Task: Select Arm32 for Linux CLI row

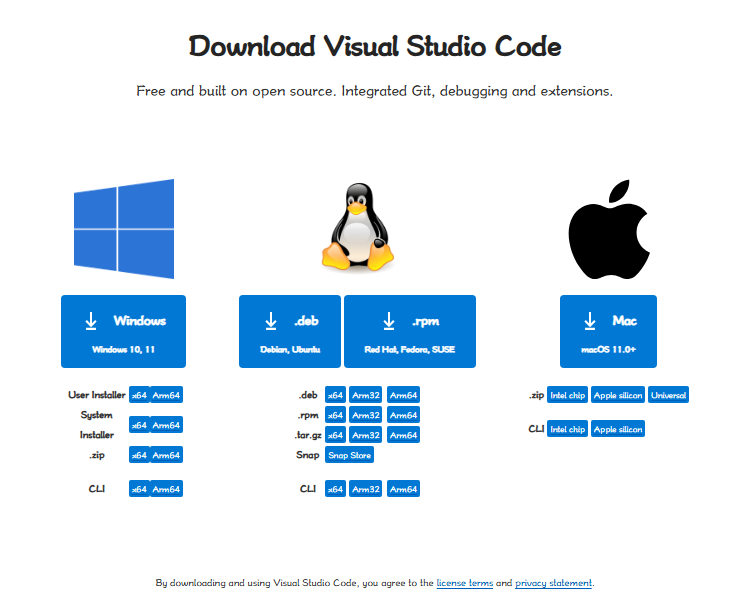Action: click(x=365, y=489)
